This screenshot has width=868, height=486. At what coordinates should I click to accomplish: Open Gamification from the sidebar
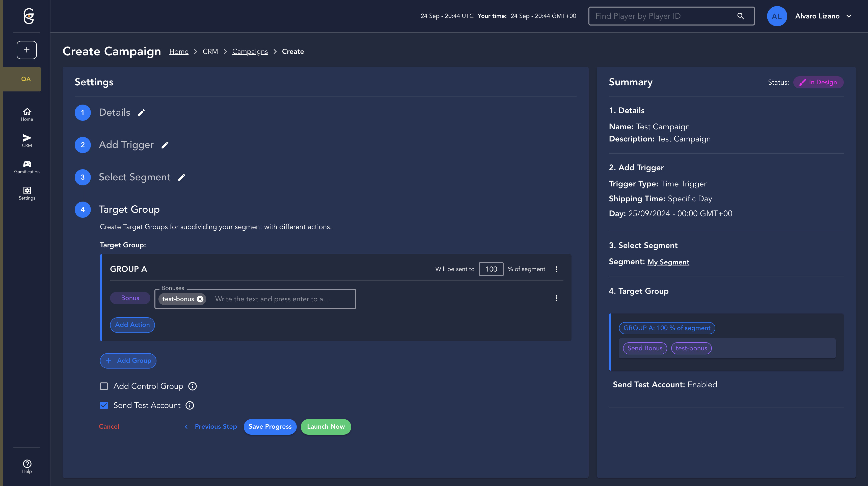27,167
